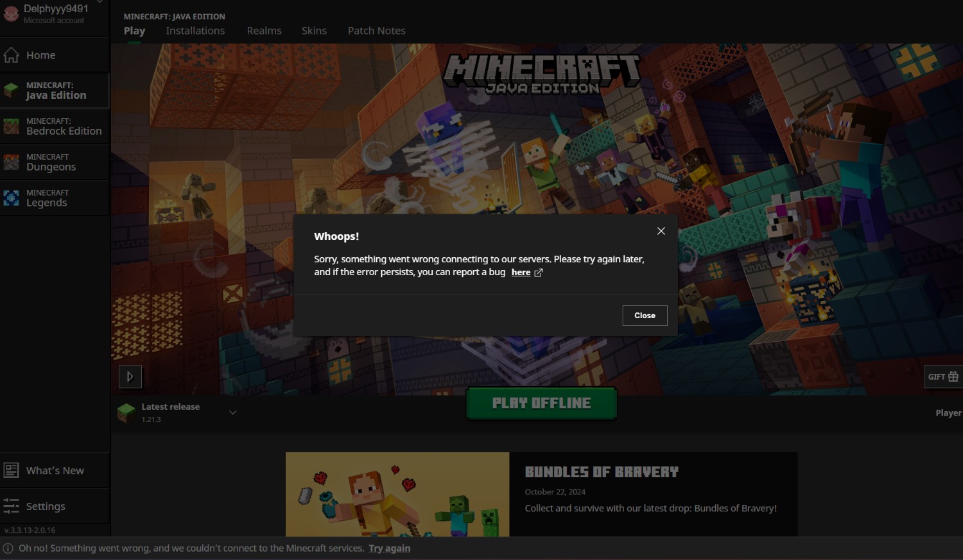
Task: Click the What's New newspaper icon
Action: [x=11, y=470]
